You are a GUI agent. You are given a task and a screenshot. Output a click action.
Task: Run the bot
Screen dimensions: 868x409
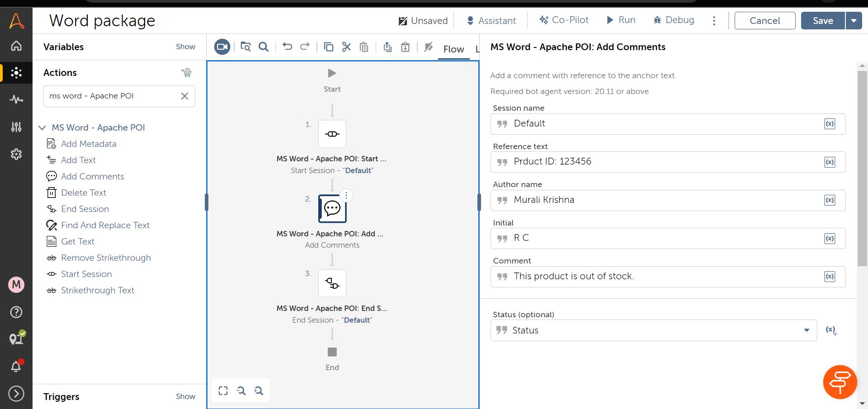621,20
